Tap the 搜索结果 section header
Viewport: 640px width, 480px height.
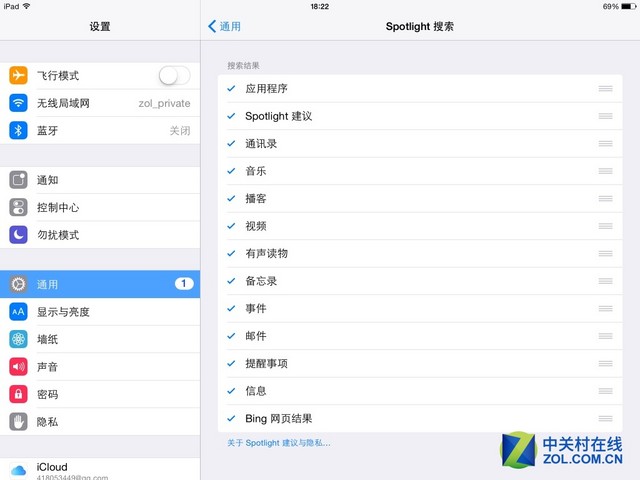coord(243,65)
